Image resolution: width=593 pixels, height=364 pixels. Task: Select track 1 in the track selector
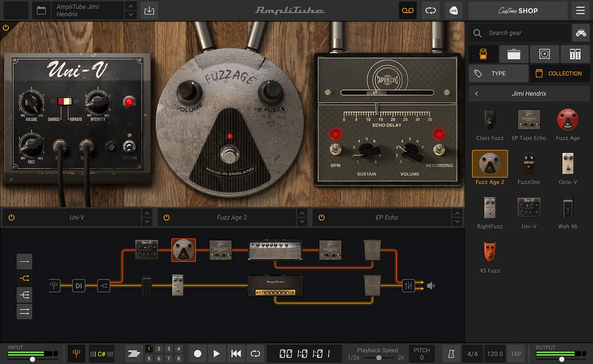(149, 349)
